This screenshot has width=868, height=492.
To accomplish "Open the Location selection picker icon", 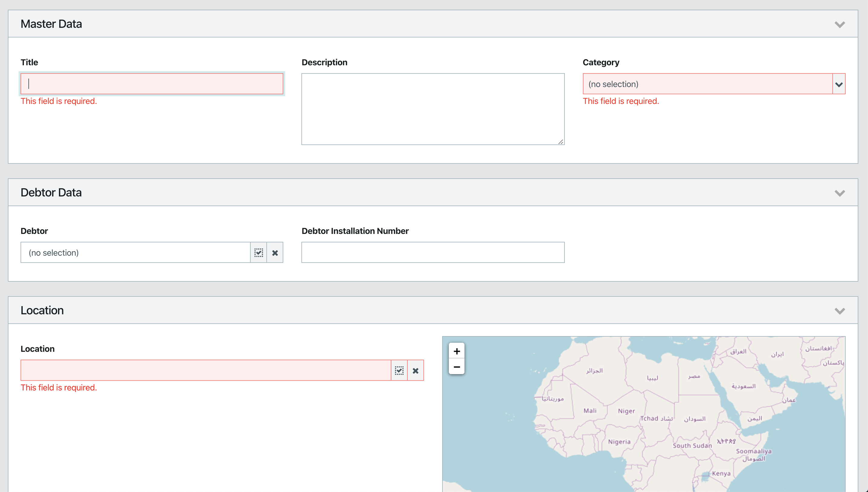I will [399, 370].
